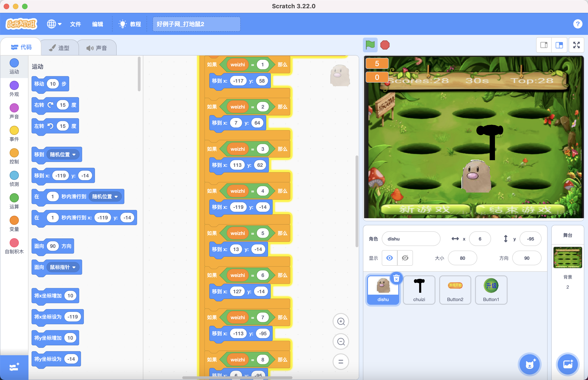The width and height of the screenshot is (588, 380).
Task: Choose a new backdrop button
Action: (568, 364)
